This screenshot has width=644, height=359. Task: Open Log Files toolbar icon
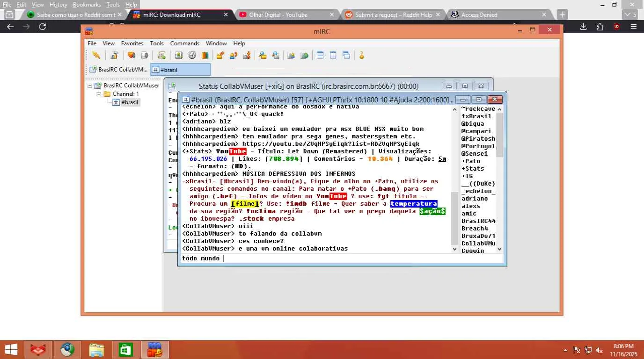click(x=276, y=55)
